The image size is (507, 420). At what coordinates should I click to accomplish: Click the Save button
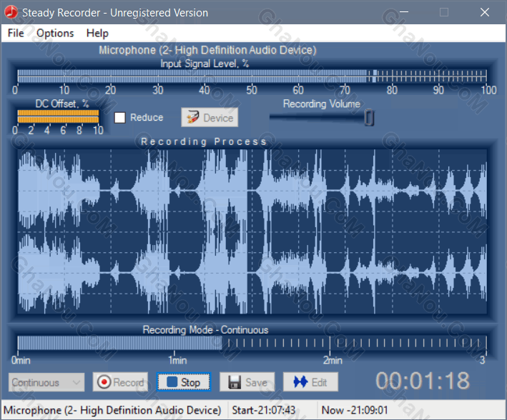247,382
